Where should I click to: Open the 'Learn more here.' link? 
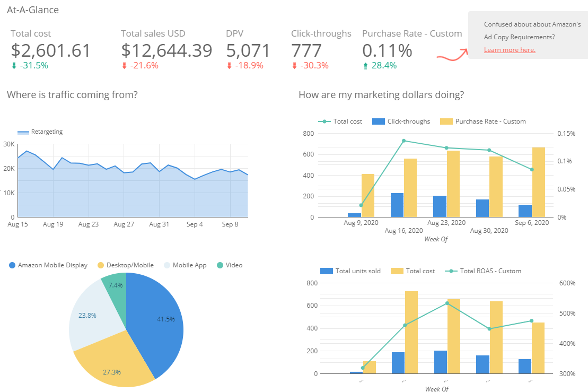(x=509, y=50)
